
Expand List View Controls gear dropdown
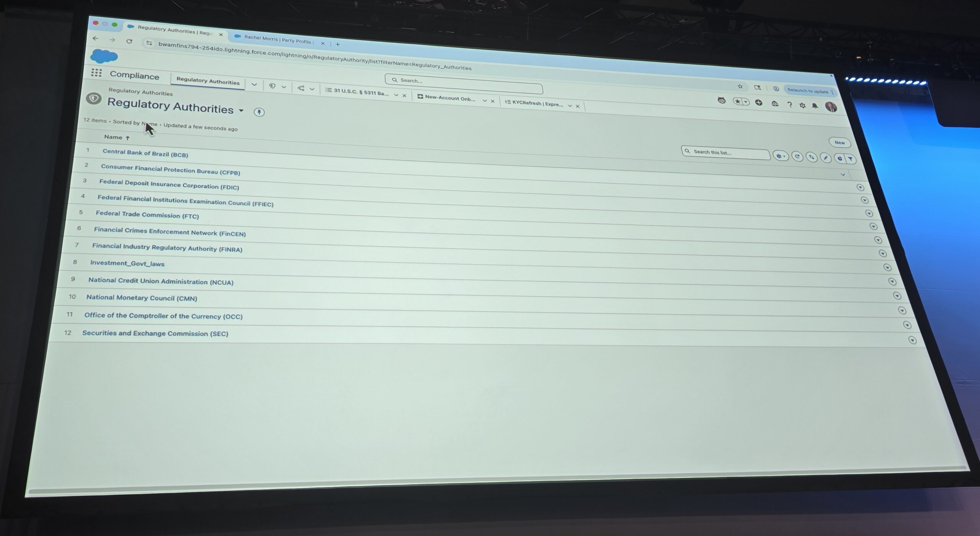pyautogui.click(x=780, y=156)
